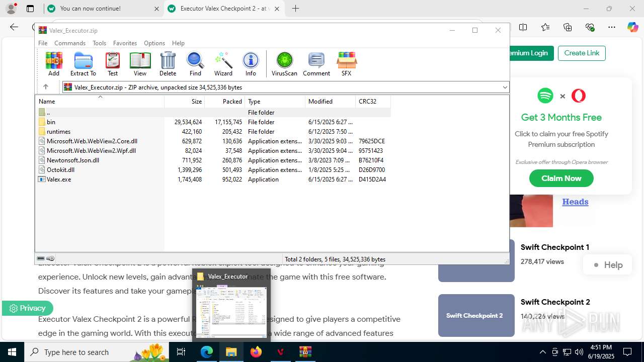Open Edge browser essentials icon
Screen dimensions: 644x362
tap(590, 27)
